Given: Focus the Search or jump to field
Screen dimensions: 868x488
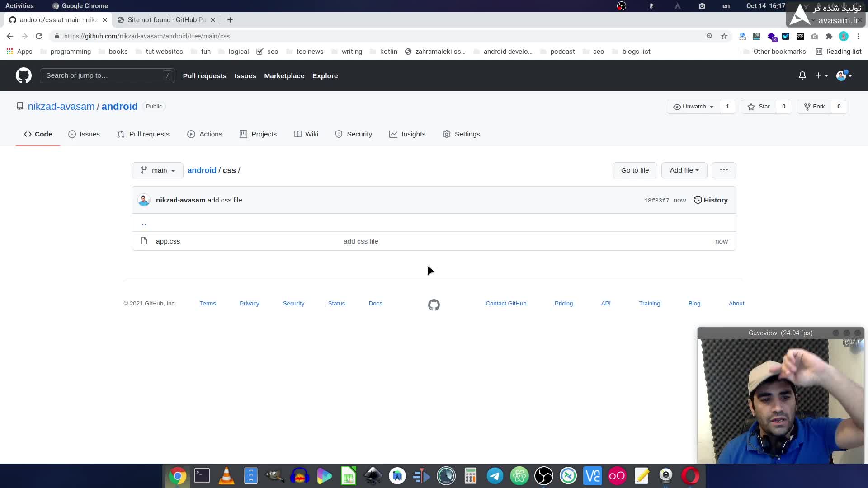Looking at the screenshot, I should click(103, 75).
